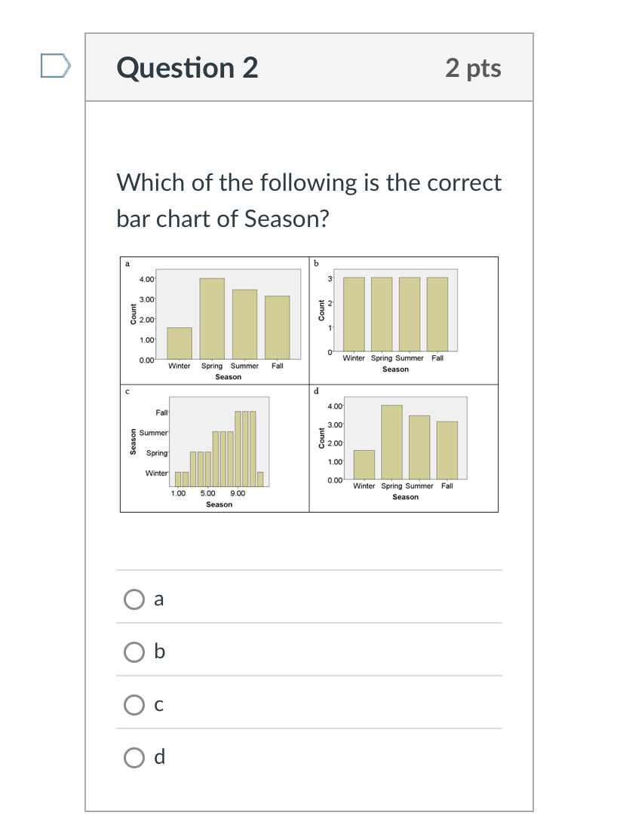The height and width of the screenshot is (840, 620).
Task: Click the letter b answer label
Action: [x=158, y=651]
